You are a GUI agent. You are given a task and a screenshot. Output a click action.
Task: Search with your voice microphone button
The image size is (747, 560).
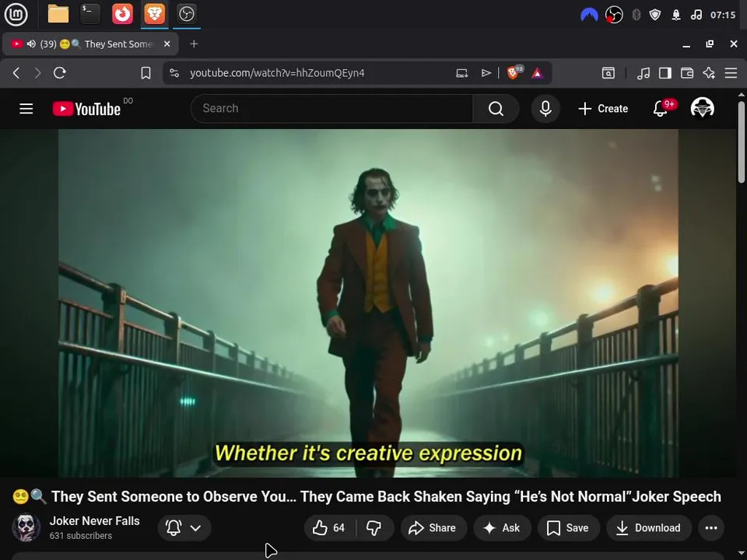[x=545, y=109]
